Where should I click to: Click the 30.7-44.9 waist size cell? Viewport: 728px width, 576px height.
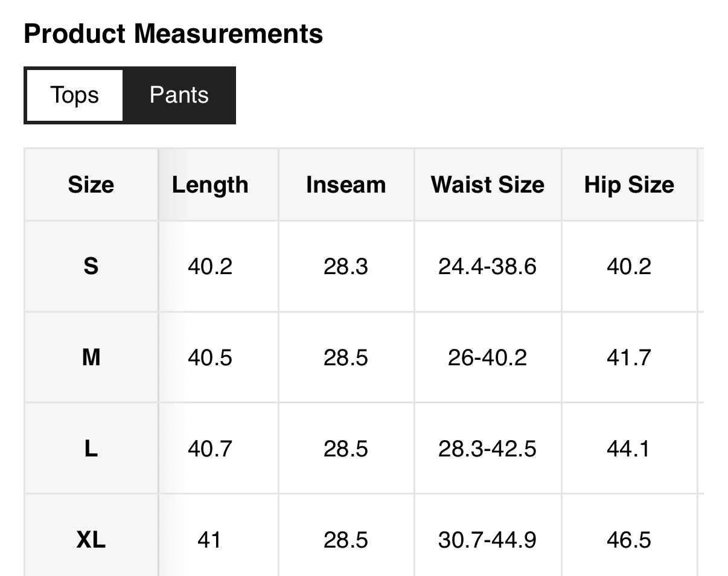coord(487,540)
